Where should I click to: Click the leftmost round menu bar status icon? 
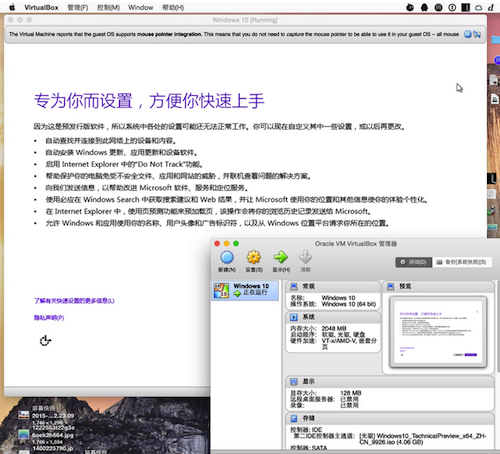click(x=410, y=7)
